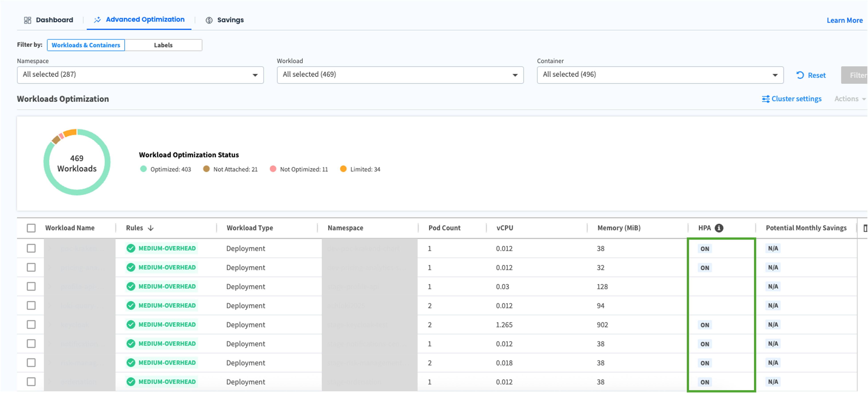Click the green Optimized legend dot
Viewport: 868px width, 393px height.
point(143,169)
